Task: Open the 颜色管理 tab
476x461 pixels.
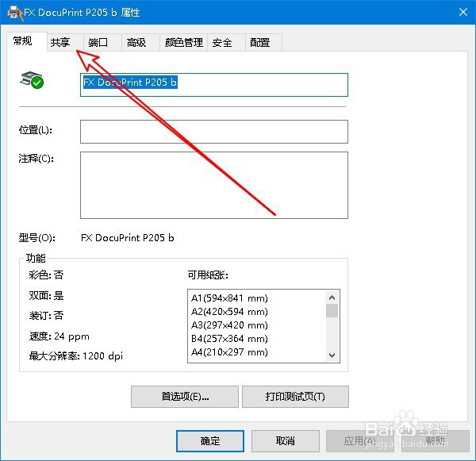Action: click(x=184, y=43)
